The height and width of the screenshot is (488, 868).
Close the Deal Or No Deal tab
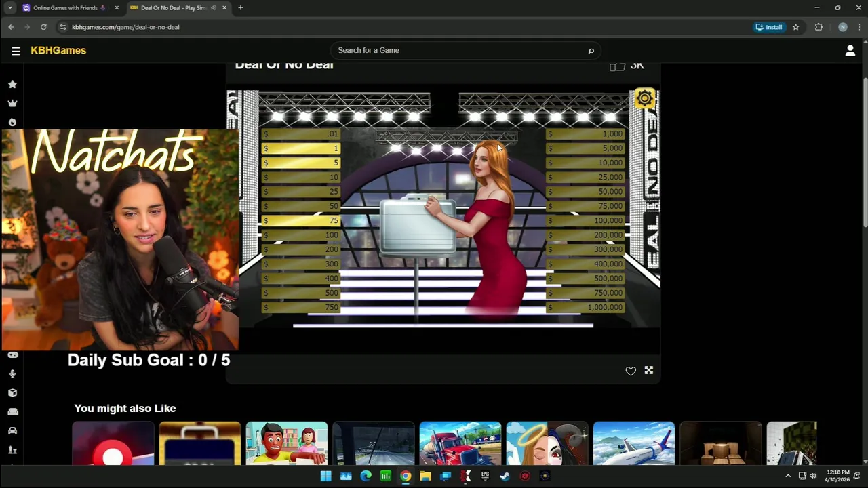[x=224, y=8]
